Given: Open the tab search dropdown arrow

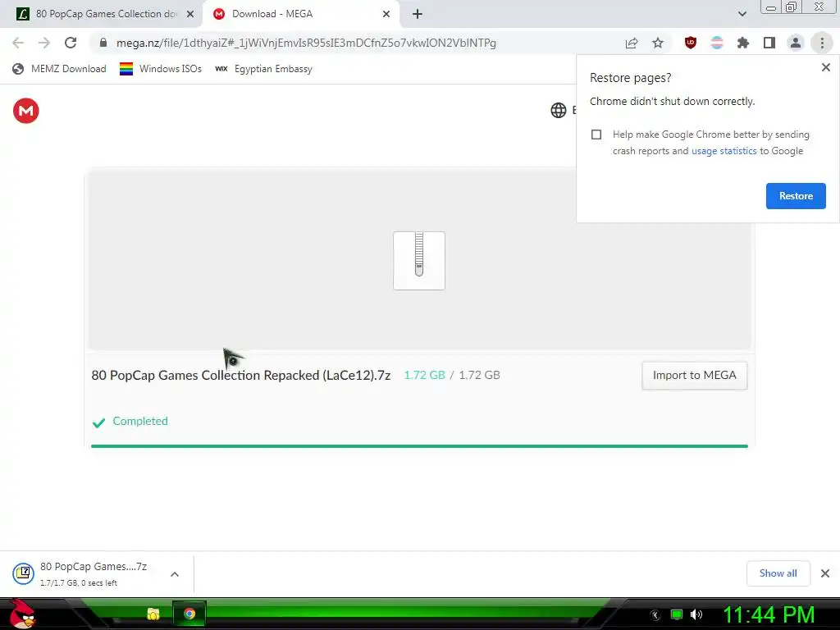Looking at the screenshot, I should pos(742,14).
